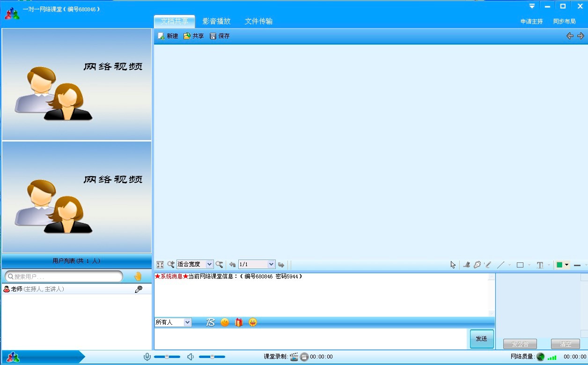Select the eraser tool
Image resolution: width=588 pixels, height=365 pixels.
pyautogui.click(x=488, y=265)
